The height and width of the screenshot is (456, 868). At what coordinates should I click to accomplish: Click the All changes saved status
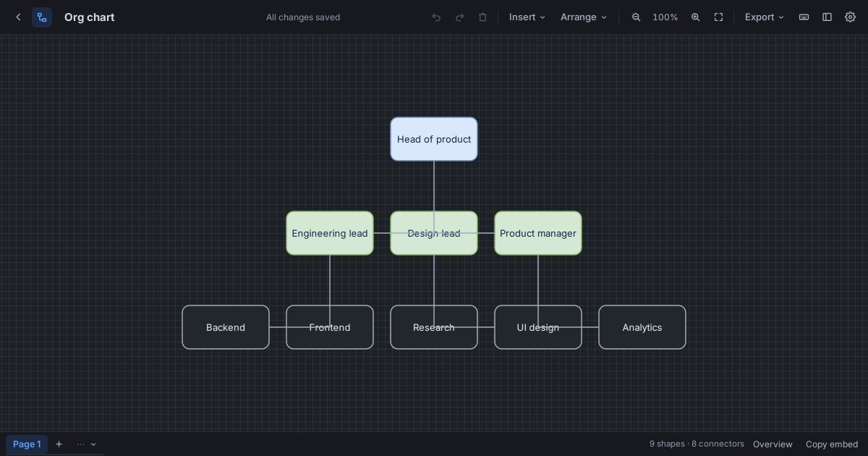click(303, 17)
